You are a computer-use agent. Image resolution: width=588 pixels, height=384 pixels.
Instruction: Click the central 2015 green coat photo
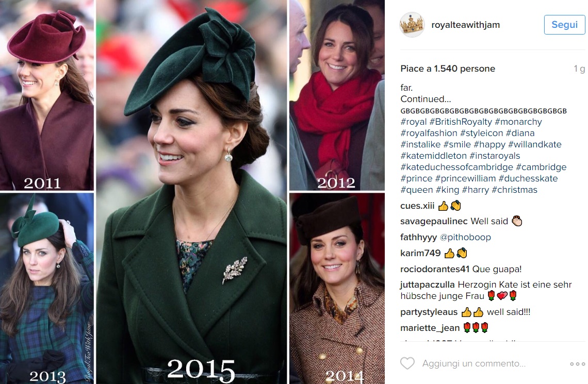click(x=192, y=192)
